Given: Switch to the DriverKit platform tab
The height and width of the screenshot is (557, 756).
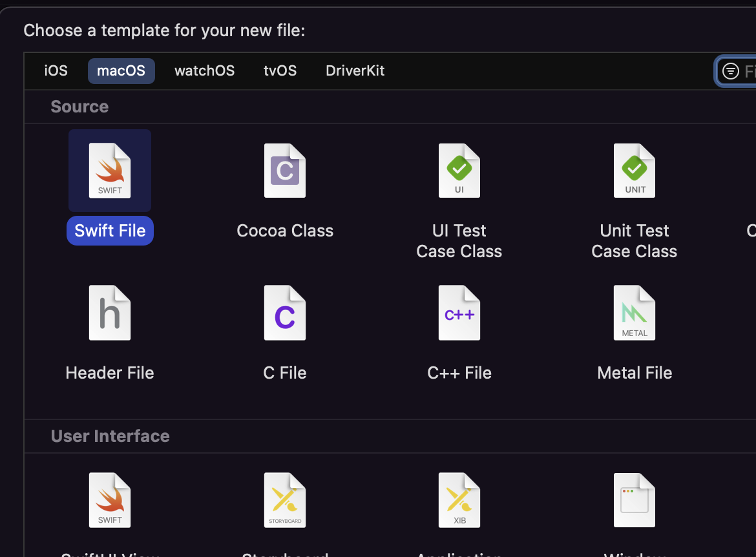Looking at the screenshot, I should coord(355,71).
